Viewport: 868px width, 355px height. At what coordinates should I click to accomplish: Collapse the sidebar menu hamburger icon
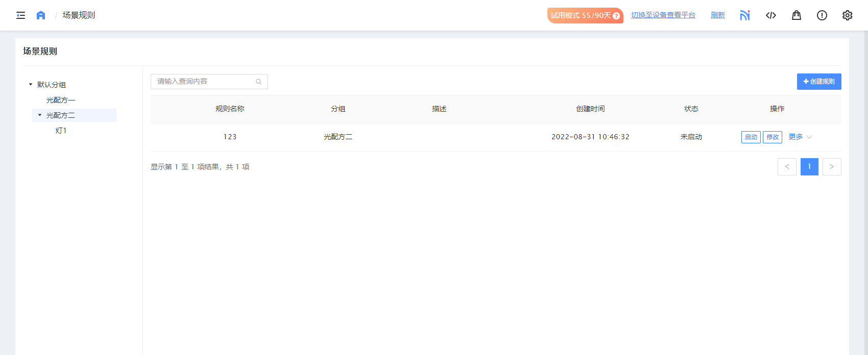point(20,15)
